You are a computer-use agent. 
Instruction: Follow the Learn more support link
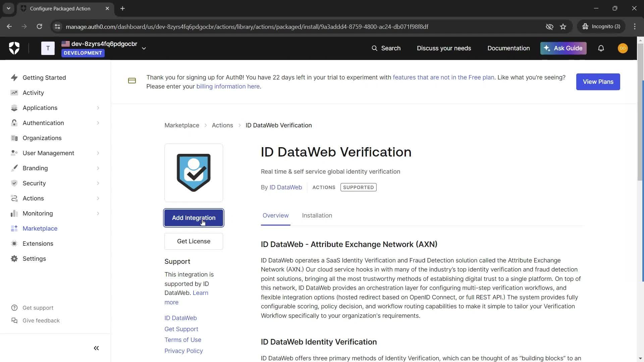(200, 293)
